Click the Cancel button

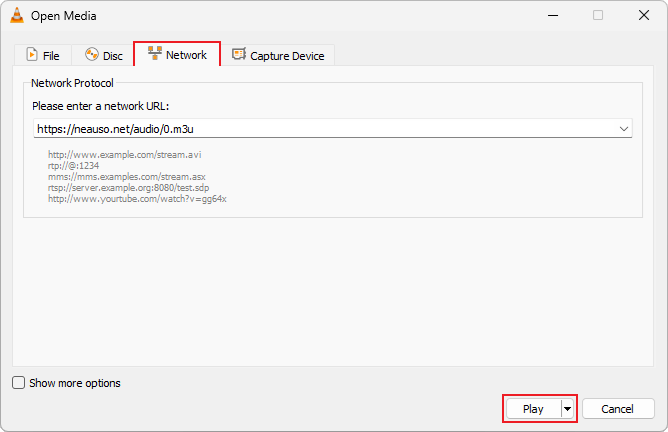pyautogui.click(x=618, y=409)
